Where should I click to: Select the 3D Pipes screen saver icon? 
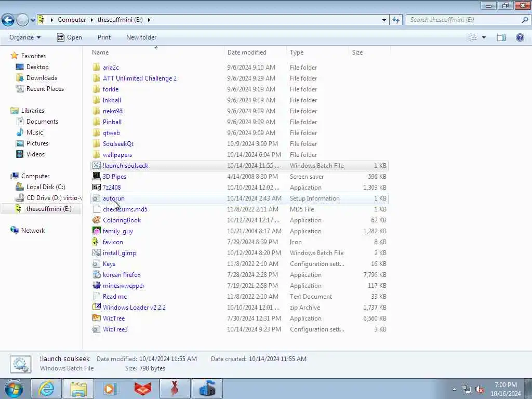[96, 177]
